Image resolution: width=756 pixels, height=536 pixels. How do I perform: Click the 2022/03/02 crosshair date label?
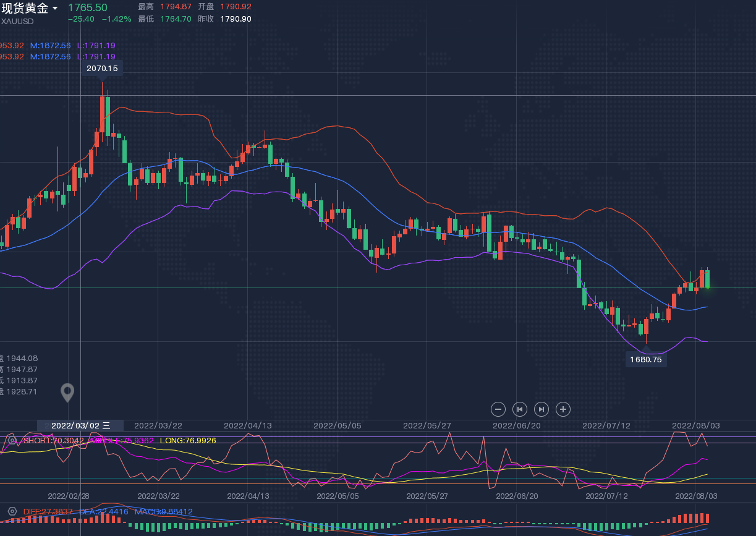pyautogui.click(x=80, y=425)
